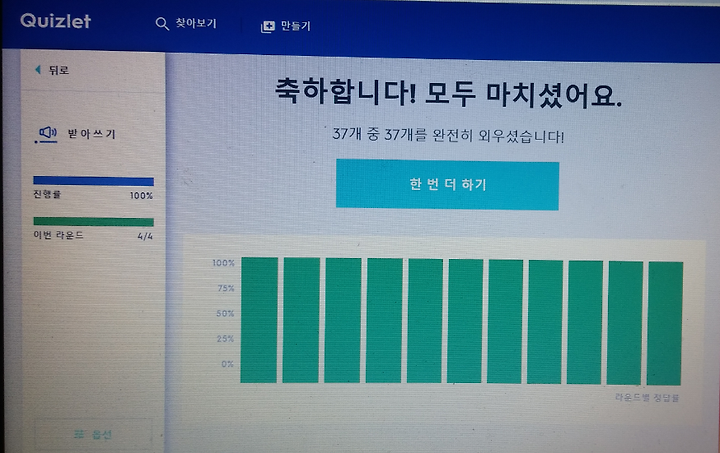Click the last round bar in chart
720x453 pixels.
pyautogui.click(x=665, y=323)
